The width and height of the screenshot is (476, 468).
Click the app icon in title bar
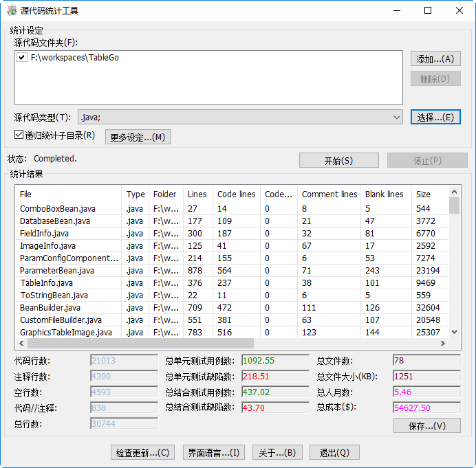click(12, 10)
